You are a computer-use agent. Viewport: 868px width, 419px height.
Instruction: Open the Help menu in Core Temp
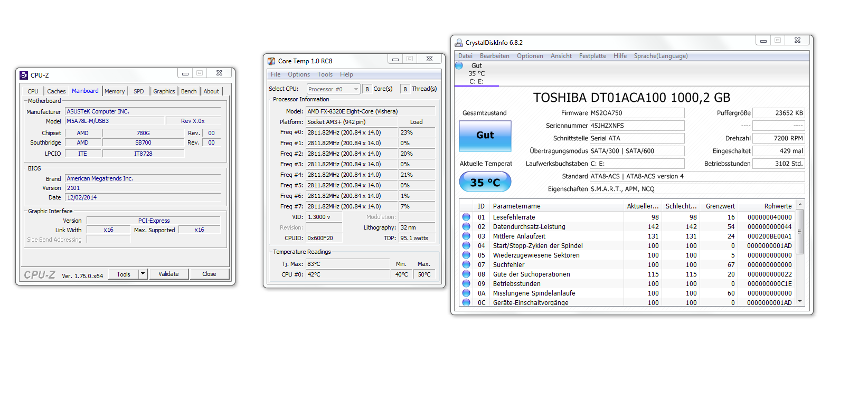tap(346, 74)
